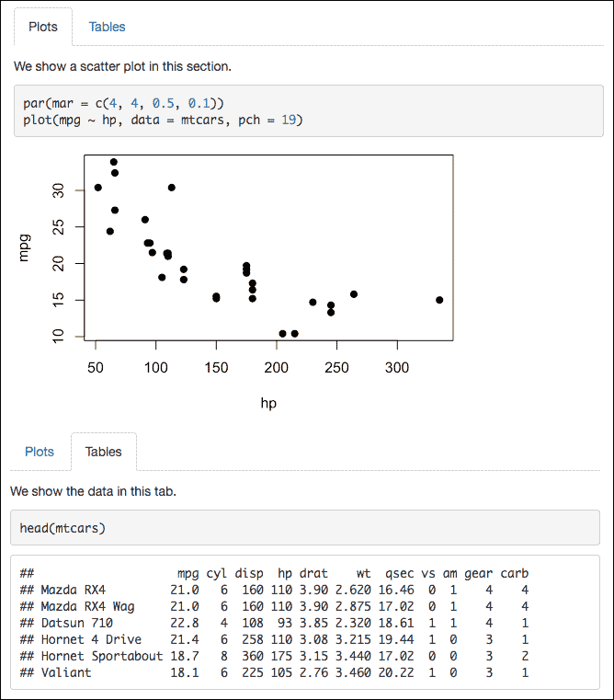Select the Mazda RX4 Wag output row
The image size is (614, 700).
(274, 606)
